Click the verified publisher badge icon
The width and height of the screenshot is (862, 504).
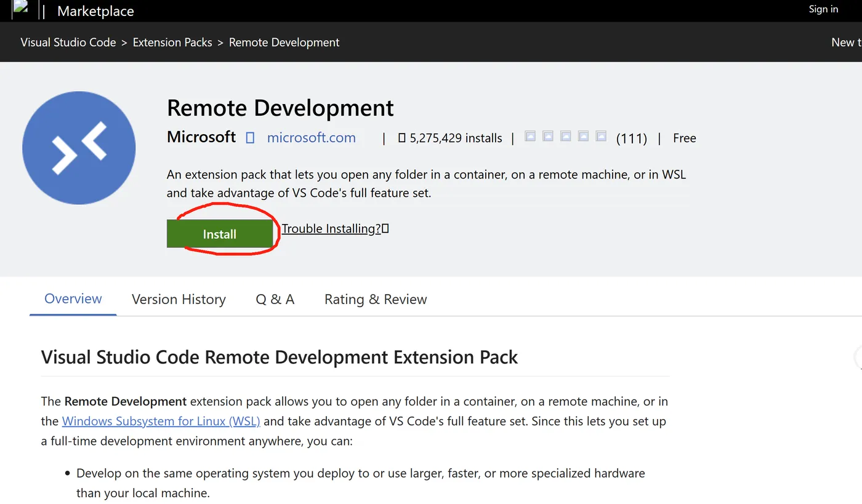[250, 138]
